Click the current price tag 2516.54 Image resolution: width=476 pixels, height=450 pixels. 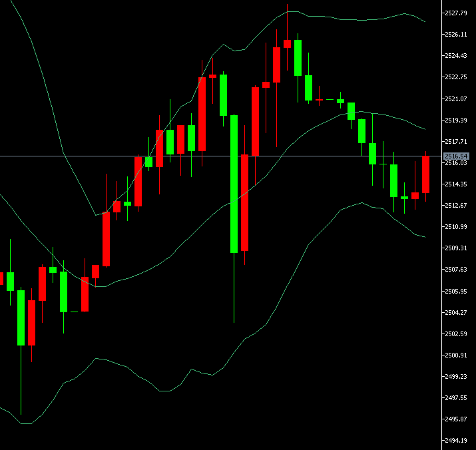click(456, 156)
